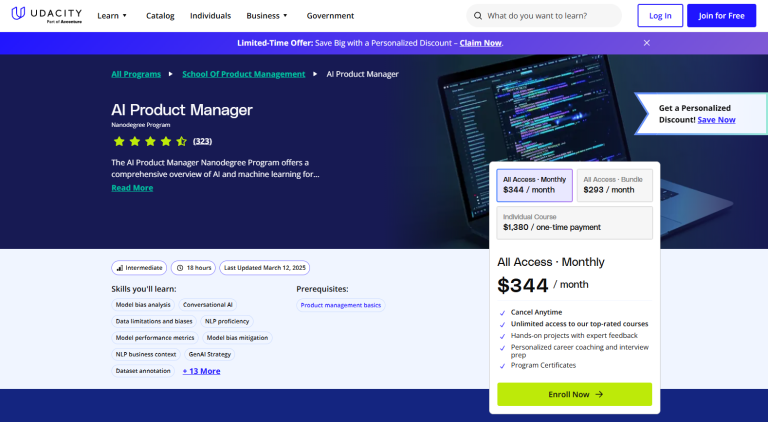Image resolution: width=768 pixels, height=422 pixels.
Task: Dismiss the limited-time offer banner
Action: pyautogui.click(x=647, y=43)
